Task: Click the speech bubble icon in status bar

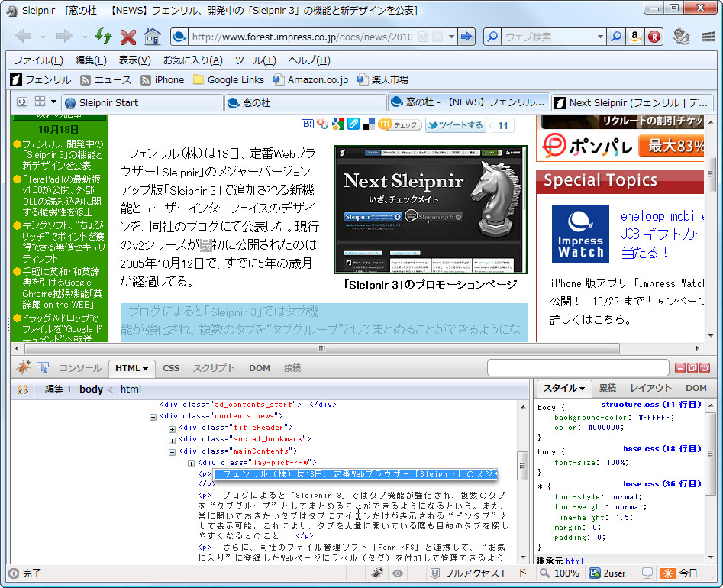Action: click(x=647, y=573)
